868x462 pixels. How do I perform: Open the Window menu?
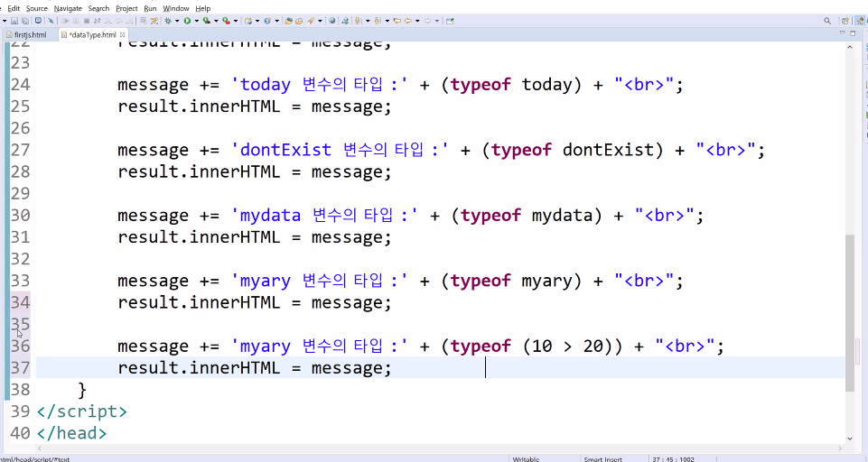click(176, 8)
